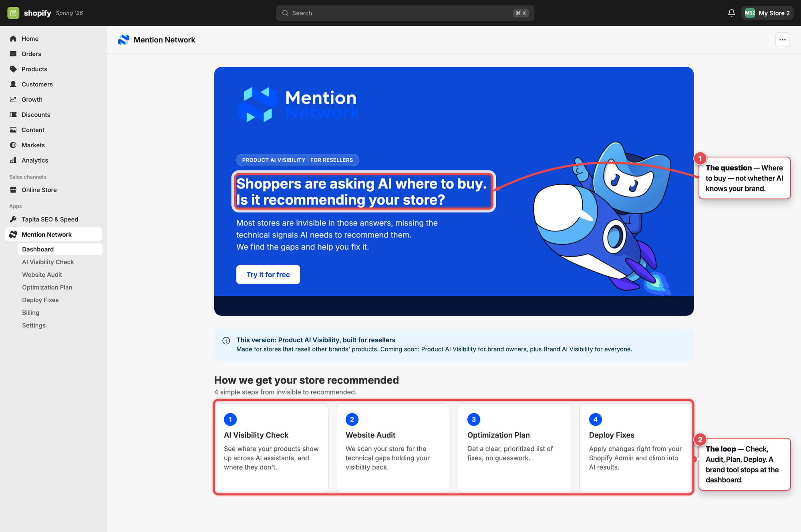Viewport: 801px width, 532px height.
Task: Click the Deploy Fixes step card
Action: click(636, 448)
